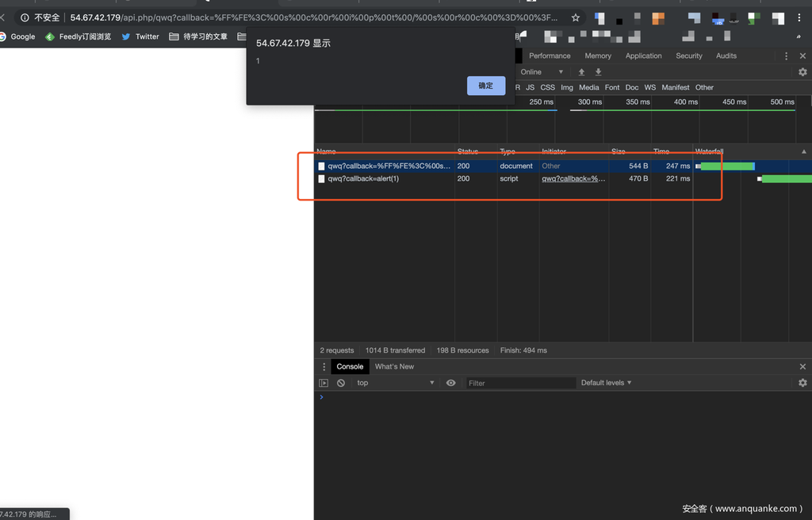
Task: Bookmark this page with the star icon
Action: pos(576,17)
